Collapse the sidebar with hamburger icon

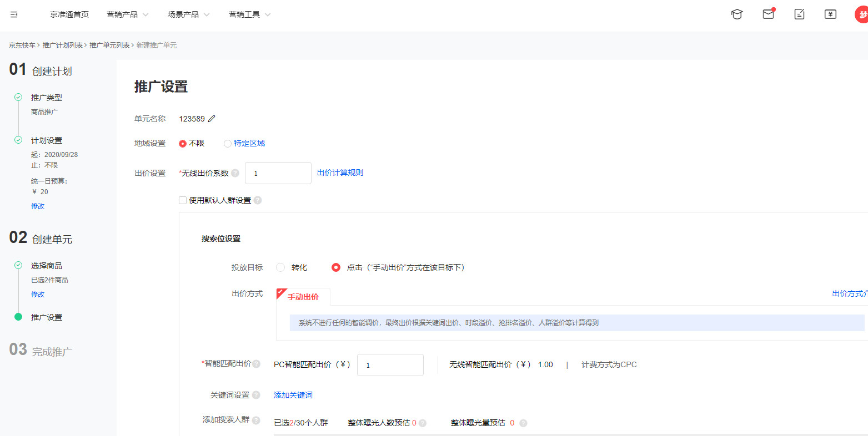pyautogui.click(x=14, y=14)
